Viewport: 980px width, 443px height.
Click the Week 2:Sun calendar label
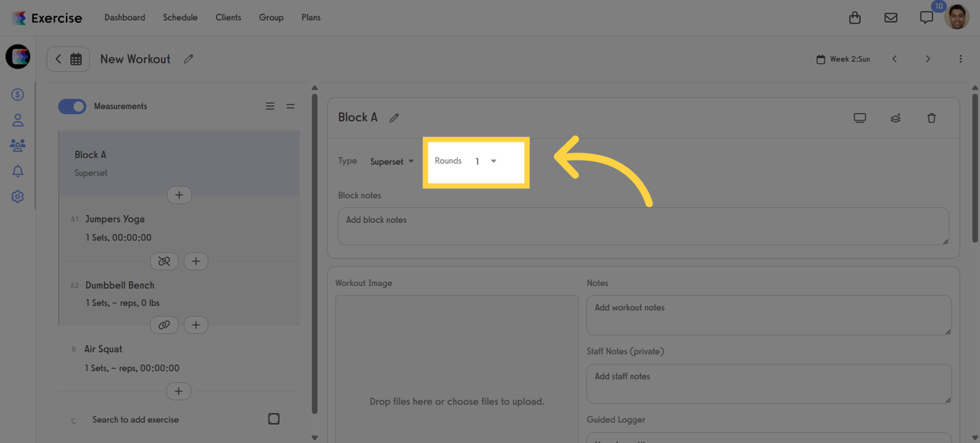point(843,59)
